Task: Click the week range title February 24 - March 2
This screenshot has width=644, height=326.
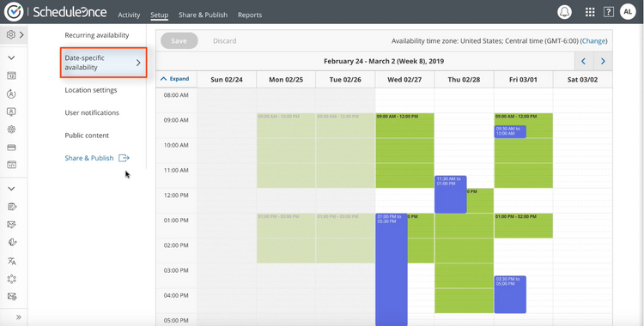Action: 384,61
